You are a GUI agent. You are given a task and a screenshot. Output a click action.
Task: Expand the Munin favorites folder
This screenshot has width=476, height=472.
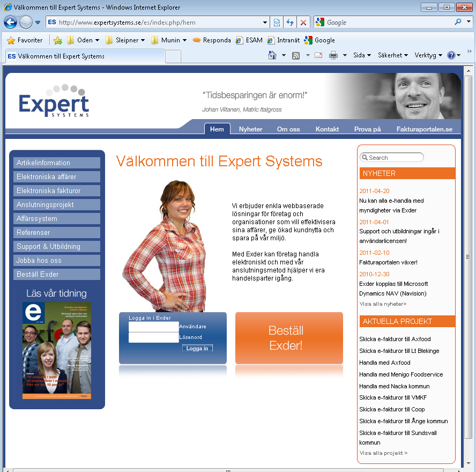pyautogui.click(x=169, y=40)
